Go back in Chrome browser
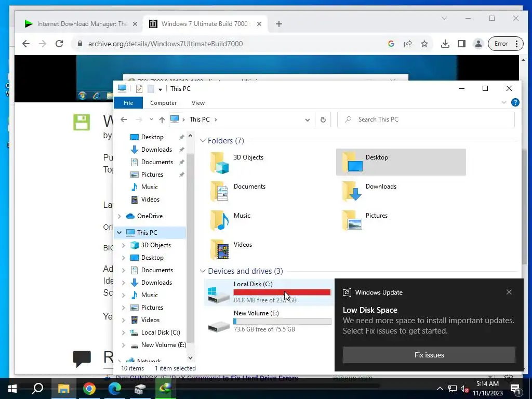This screenshot has height=399, width=532. pos(26,44)
